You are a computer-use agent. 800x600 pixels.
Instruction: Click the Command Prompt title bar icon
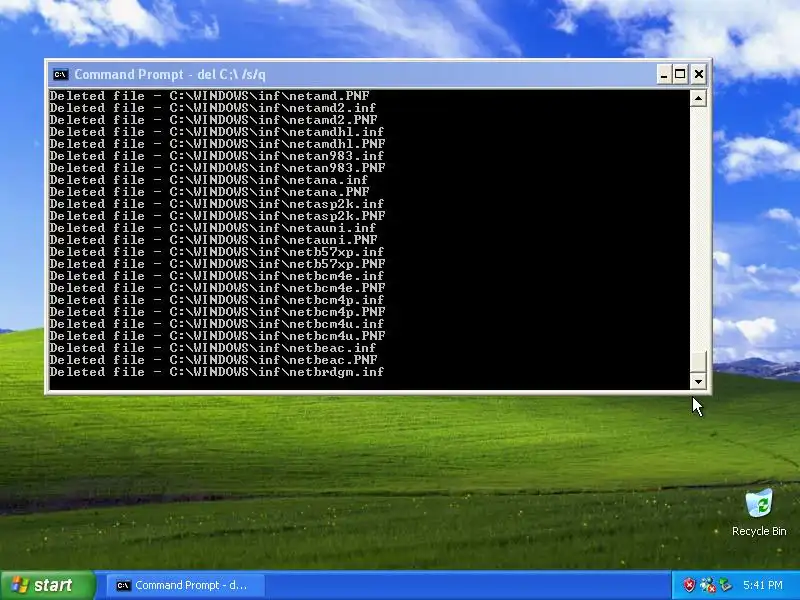pyautogui.click(x=60, y=74)
